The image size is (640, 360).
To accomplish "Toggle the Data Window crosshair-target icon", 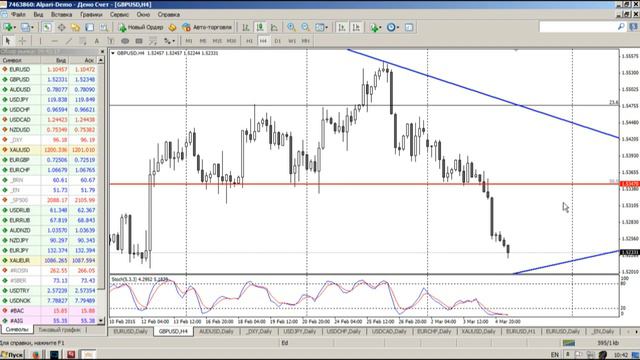I will click(x=61, y=27).
